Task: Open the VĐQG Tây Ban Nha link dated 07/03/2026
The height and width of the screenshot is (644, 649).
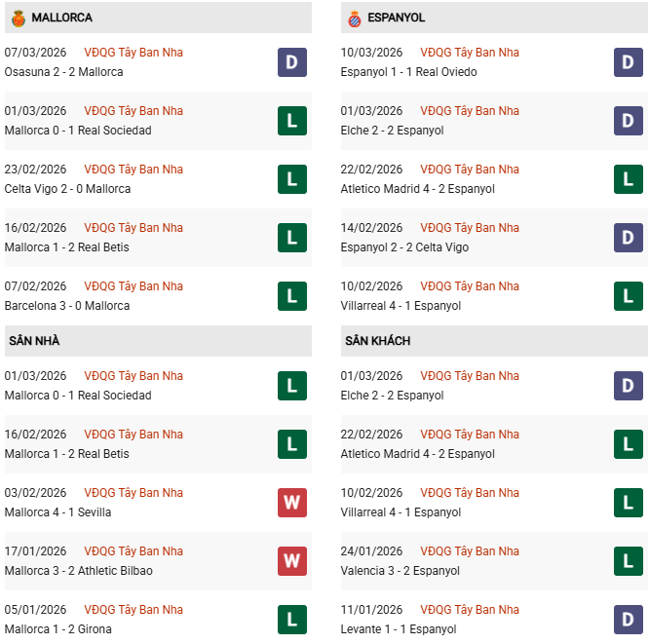Action: 134,53
